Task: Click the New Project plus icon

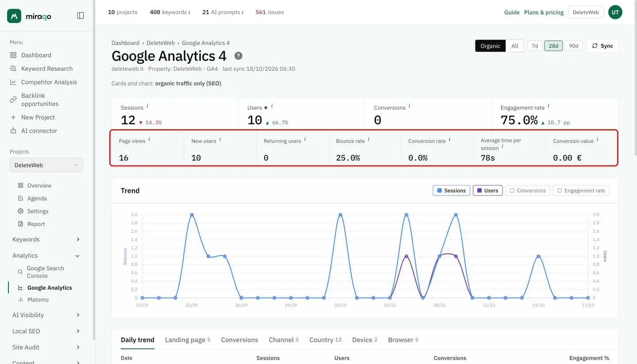Action: coord(13,117)
